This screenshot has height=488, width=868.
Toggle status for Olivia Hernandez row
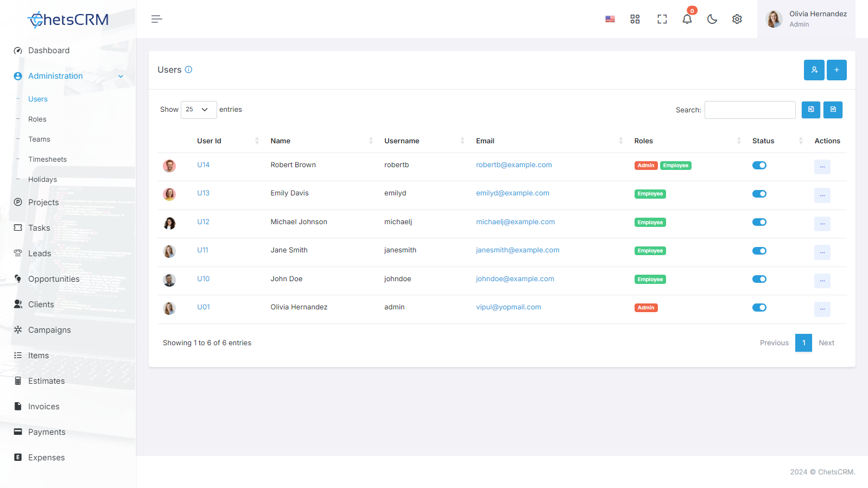tap(759, 308)
